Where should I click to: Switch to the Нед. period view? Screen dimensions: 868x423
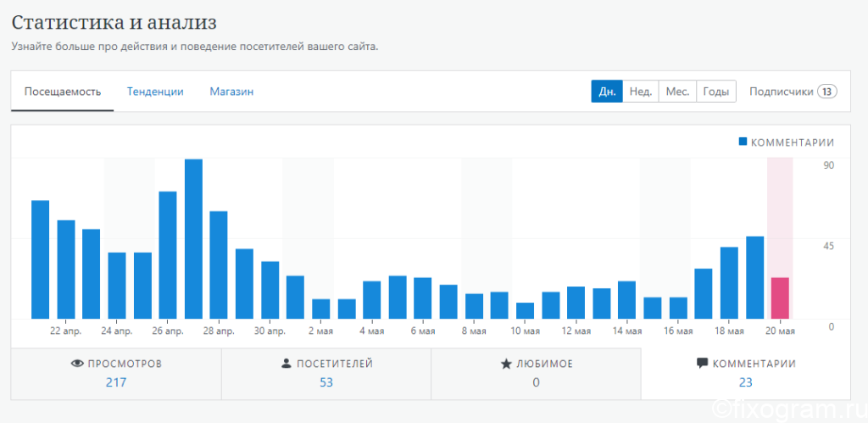click(641, 92)
